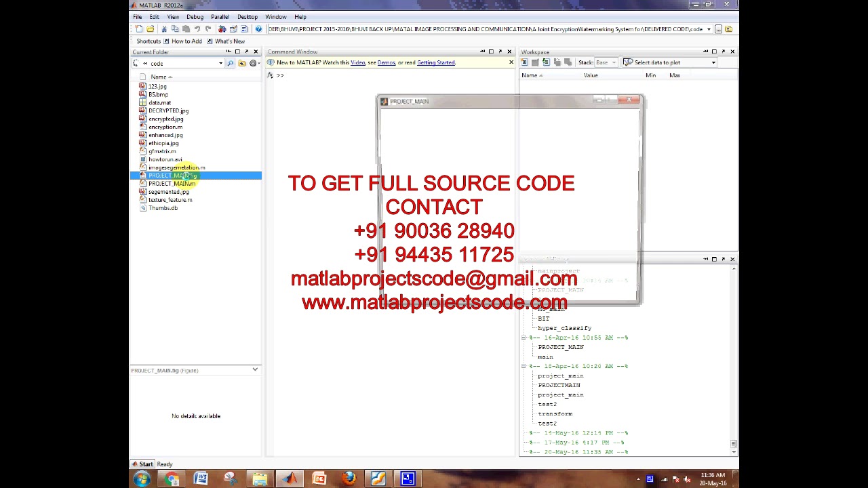
Task: Click the Undo arrow icon
Action: pos(197,29)
